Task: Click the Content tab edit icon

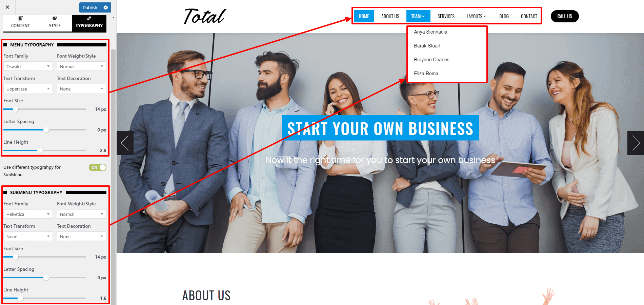Action: [20, 18]
